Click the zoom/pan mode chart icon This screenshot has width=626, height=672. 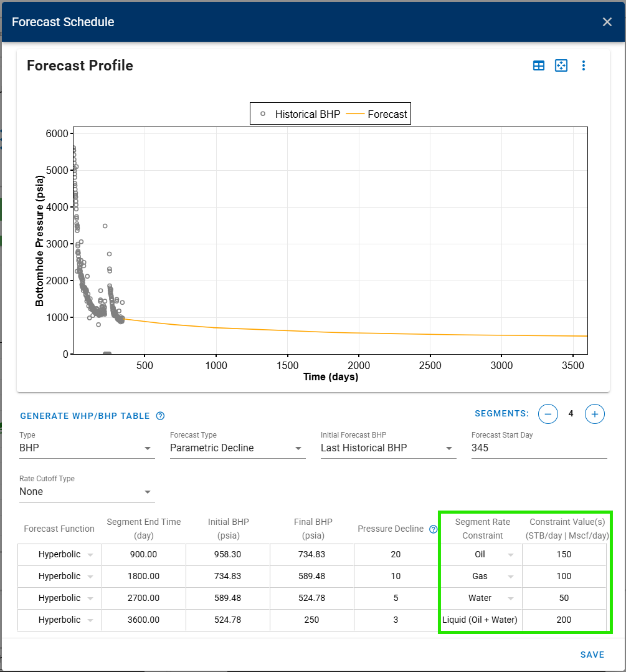tap(561, 65)
